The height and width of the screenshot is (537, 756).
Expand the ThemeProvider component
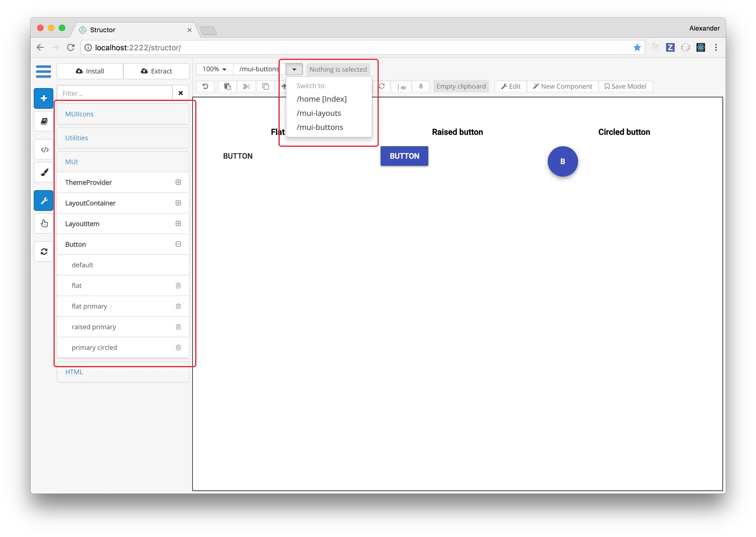tap(178, 182)
